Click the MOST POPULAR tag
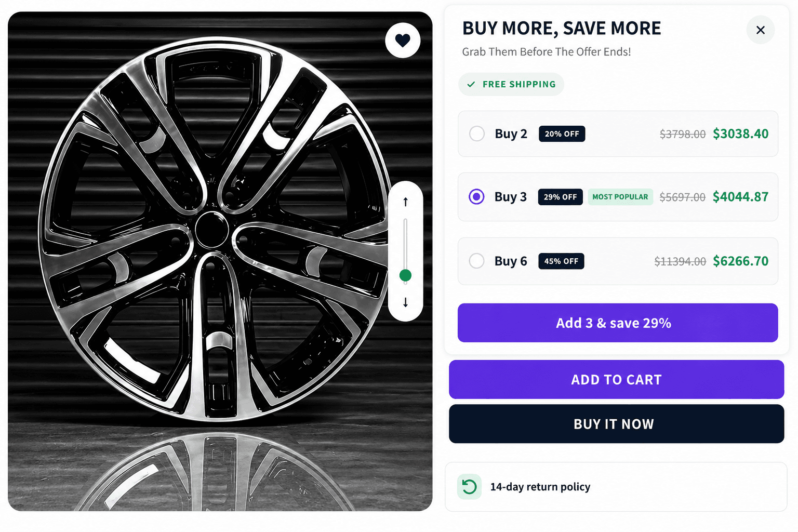The height and width of the screenshot is (532, 798). [x=620, y=197]
